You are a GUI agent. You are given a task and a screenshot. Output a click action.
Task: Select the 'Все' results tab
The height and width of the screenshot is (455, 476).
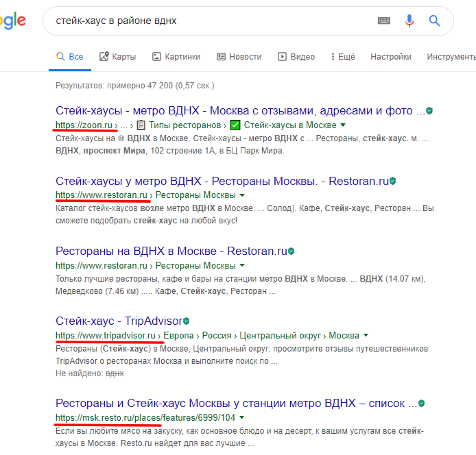click(x=70, y=57)
